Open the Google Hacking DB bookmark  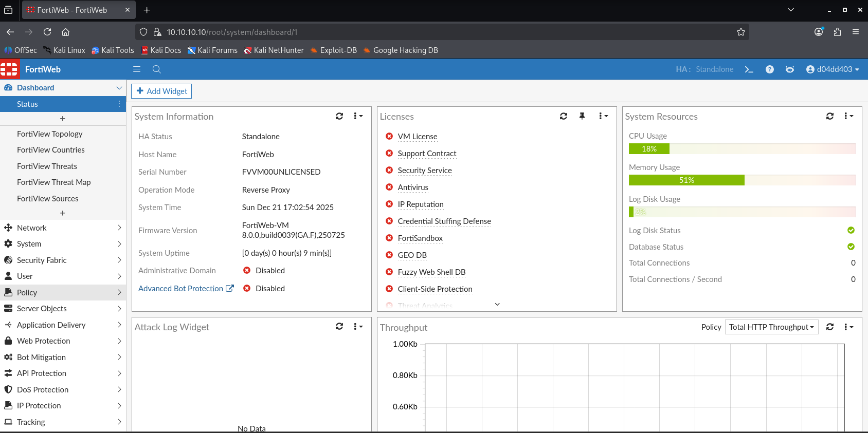point(401,50)
